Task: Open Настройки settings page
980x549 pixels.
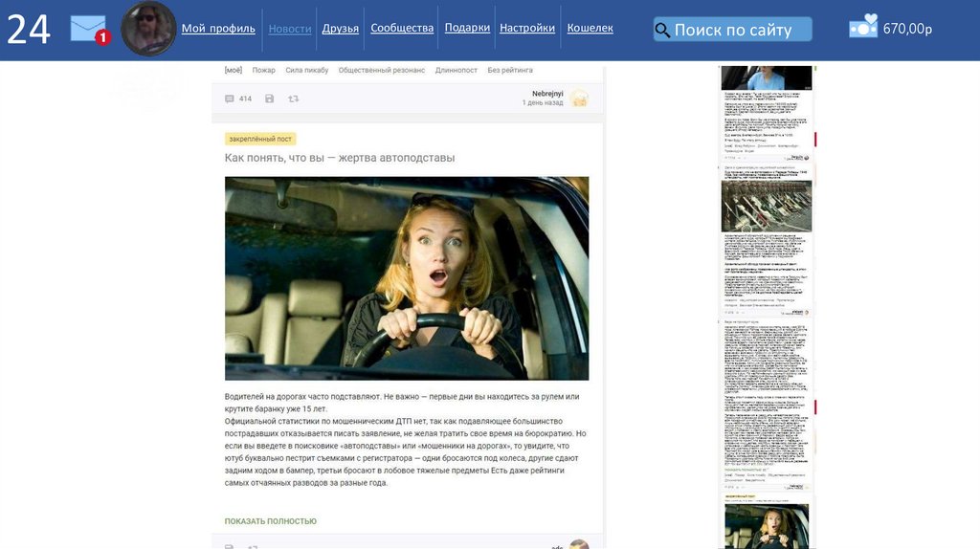Action: (527, 29)
